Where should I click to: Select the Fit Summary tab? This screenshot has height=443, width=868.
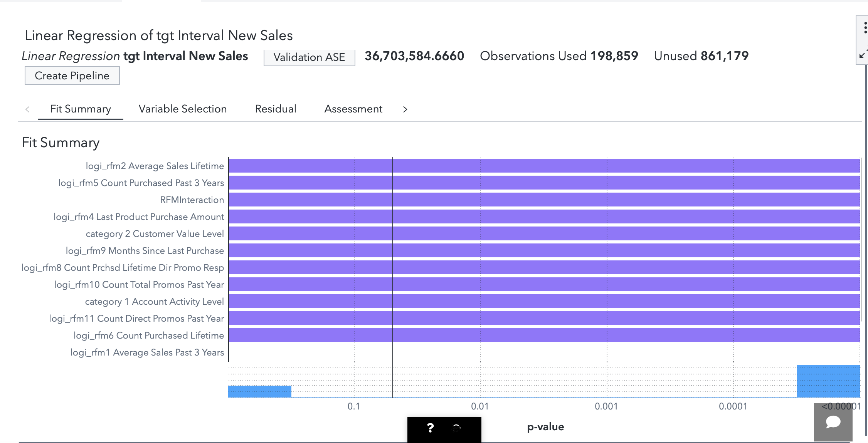(x=80, y=109)
